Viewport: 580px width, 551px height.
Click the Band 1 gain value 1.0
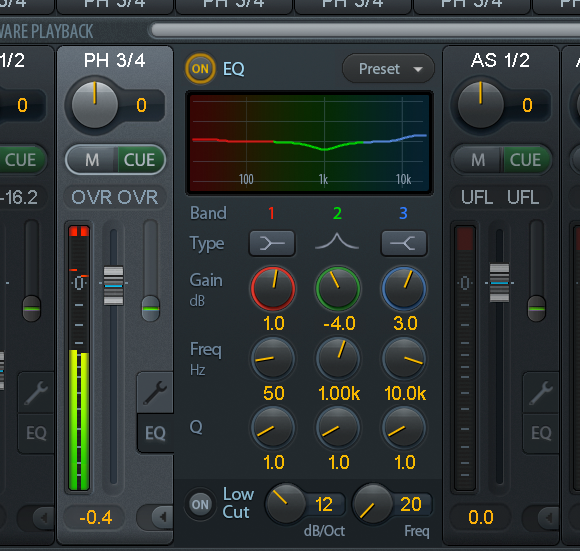[x=274, y=323]
